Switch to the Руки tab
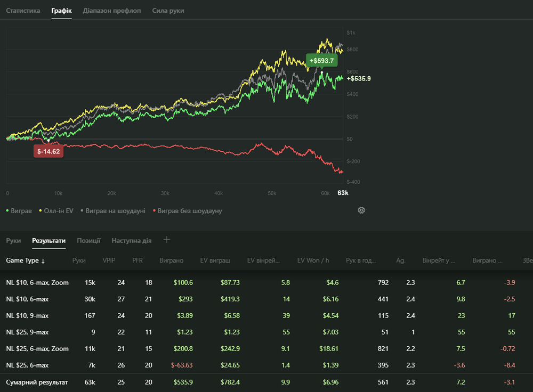 [13, 241]
